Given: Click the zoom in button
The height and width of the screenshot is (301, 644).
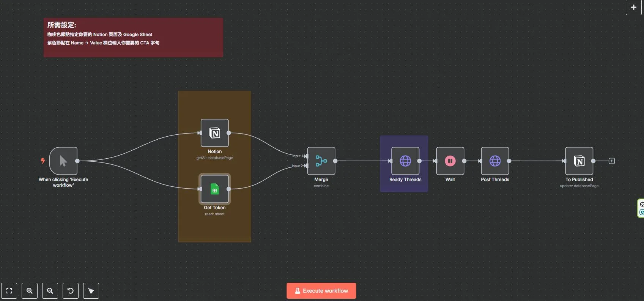Looking at the screenshot, I should pos(30,291).
